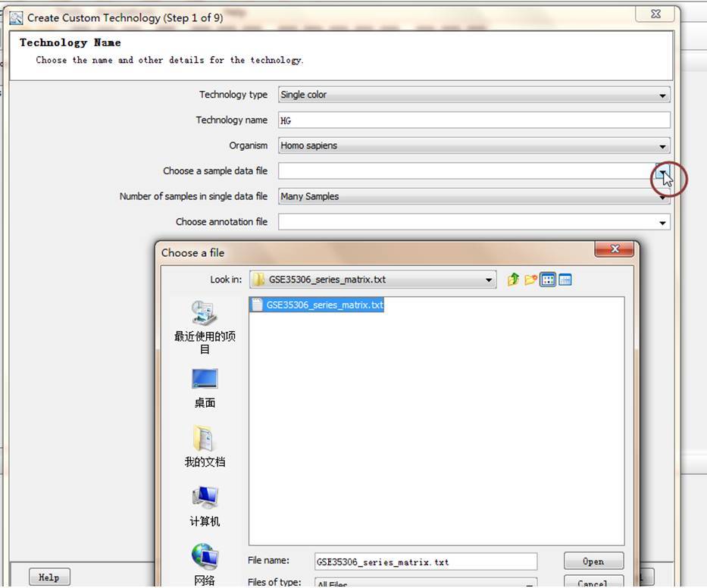
Task: Open Choose a sample data file dropdown
Action: pyautogui.click(x=662, y=172)
